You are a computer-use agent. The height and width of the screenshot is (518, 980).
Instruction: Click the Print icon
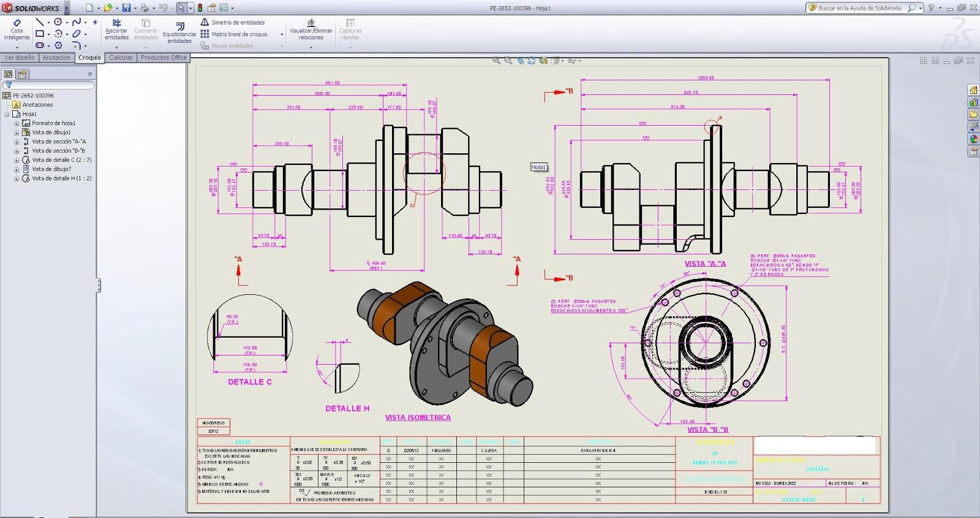[145, 8]
